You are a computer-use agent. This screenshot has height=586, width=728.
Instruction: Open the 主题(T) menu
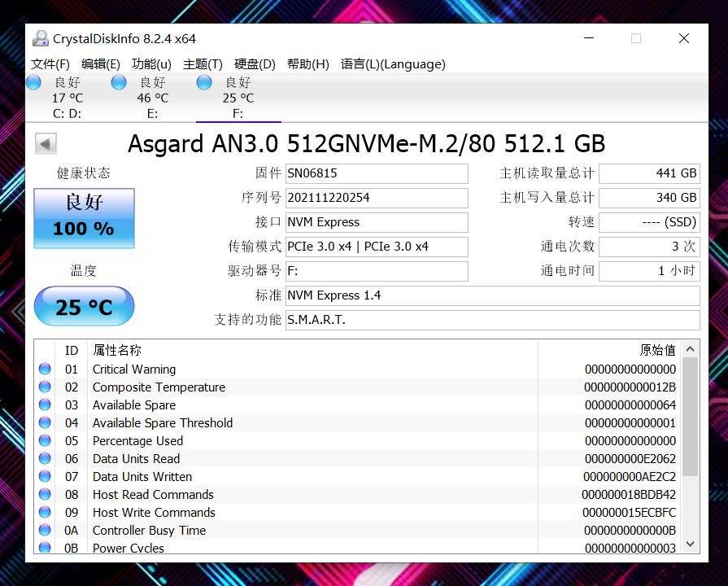click(203, 64)
